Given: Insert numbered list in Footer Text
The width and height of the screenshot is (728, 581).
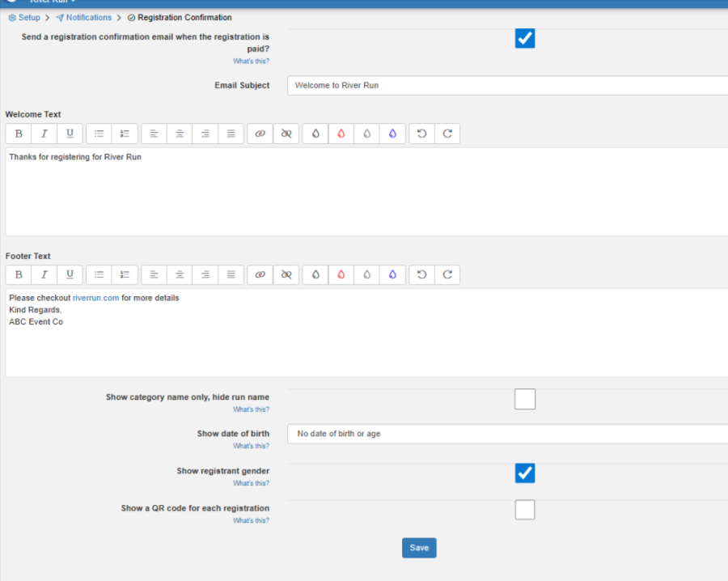Looking at the screenshot, I should [125, 274].
